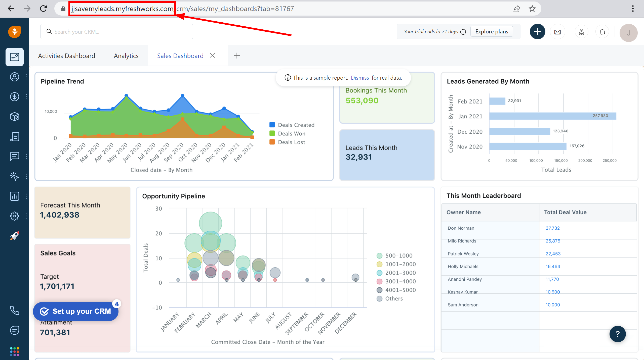Expand Reports submenu dots
Image resolution: width=644 pixels, height=360 pixels.
tap(26, 196)
